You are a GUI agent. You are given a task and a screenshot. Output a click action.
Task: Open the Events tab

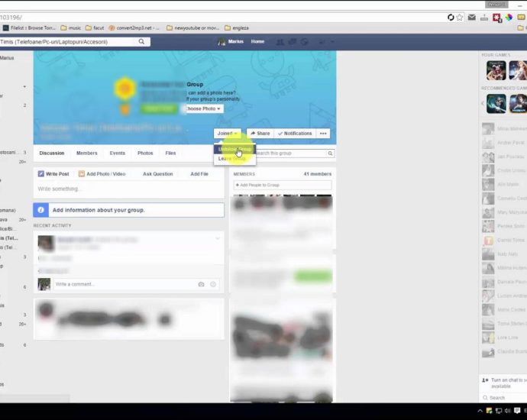[117, 153]
